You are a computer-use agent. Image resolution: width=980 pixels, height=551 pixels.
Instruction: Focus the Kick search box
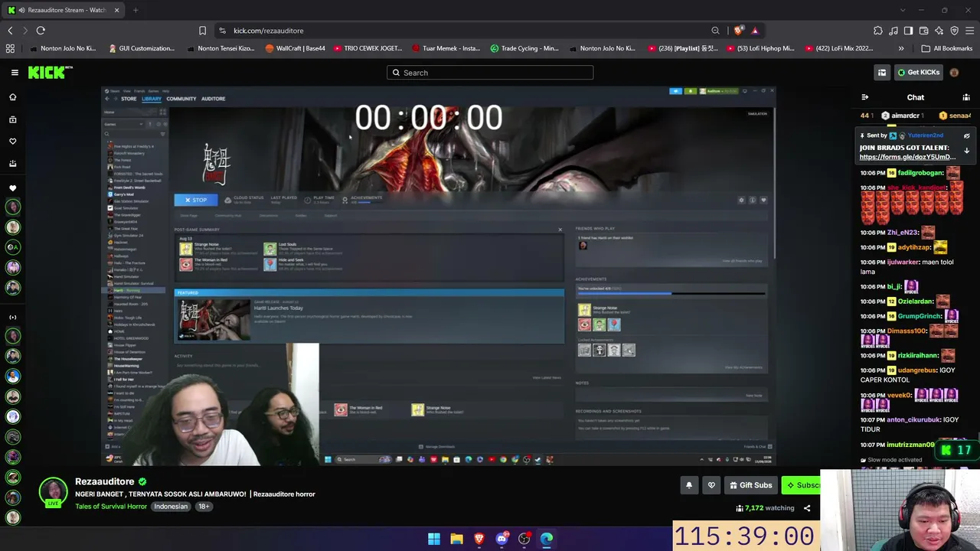click(490, 73)
